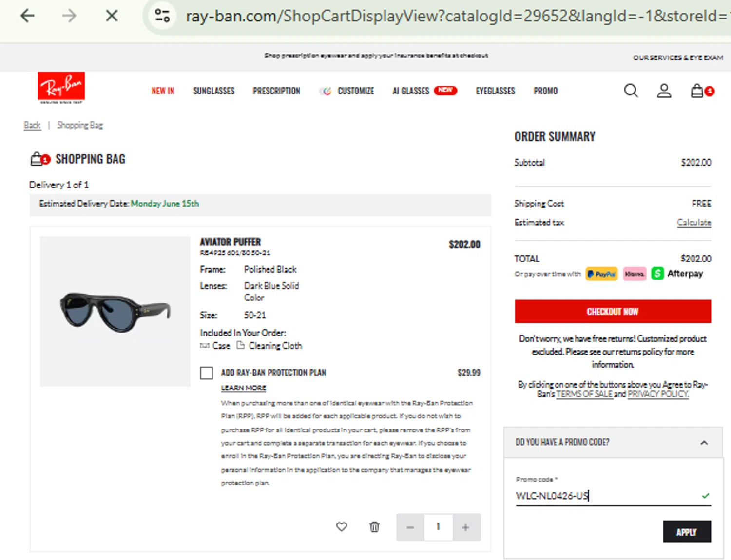Viewport: 731px width, 560px height.
Task: Click the Back breadcrumb link
Action: pos(32,125)
